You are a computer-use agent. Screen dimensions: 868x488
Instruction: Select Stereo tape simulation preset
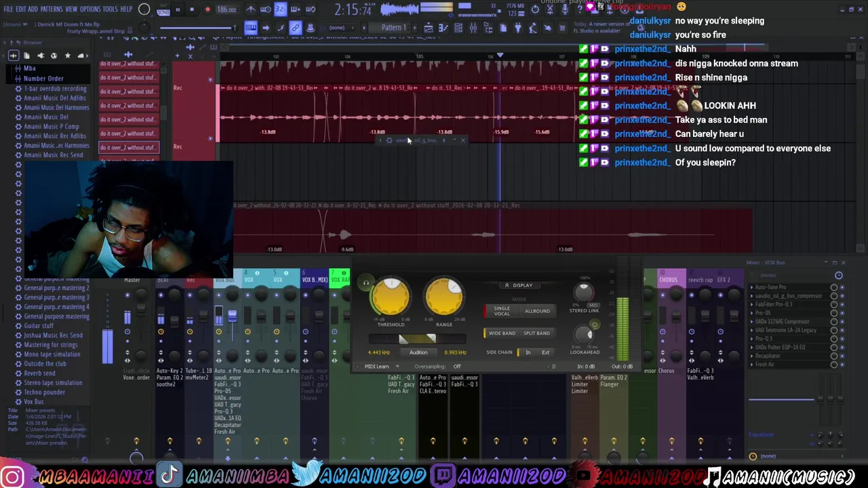tap(53, 382)
